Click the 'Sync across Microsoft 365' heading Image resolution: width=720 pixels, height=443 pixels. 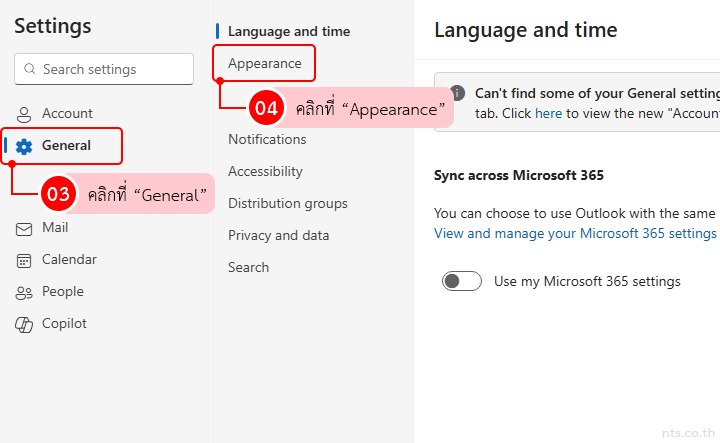click(519, 175)
